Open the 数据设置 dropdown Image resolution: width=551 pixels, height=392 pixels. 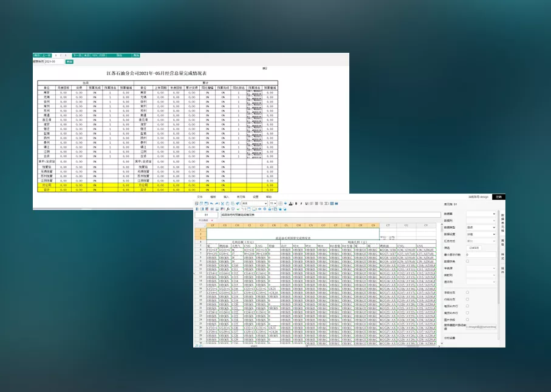481,234
